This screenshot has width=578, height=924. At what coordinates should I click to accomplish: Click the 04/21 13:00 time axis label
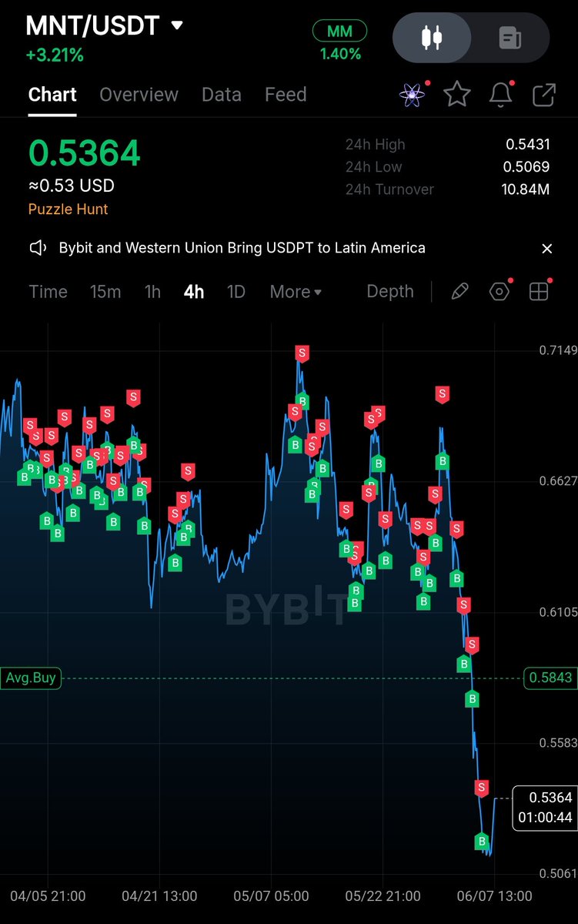[x=159, y=896]
